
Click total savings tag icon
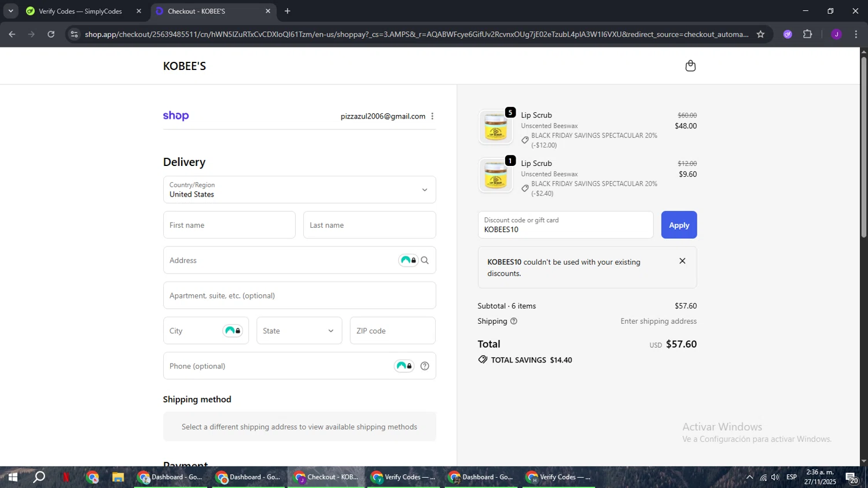[483, 360]
